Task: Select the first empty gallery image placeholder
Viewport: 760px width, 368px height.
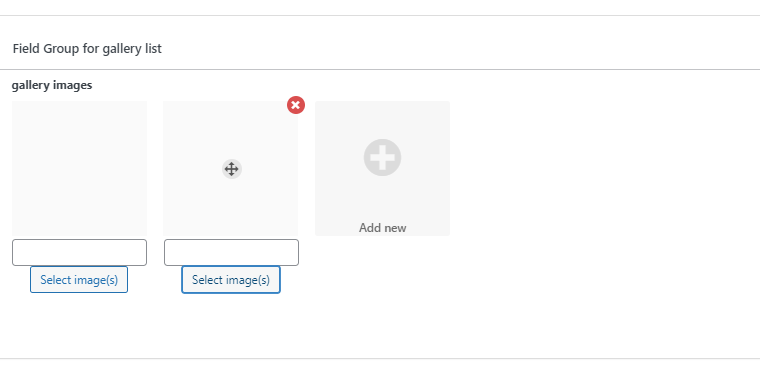Action: pyautogui.click(x=79, y=168)
